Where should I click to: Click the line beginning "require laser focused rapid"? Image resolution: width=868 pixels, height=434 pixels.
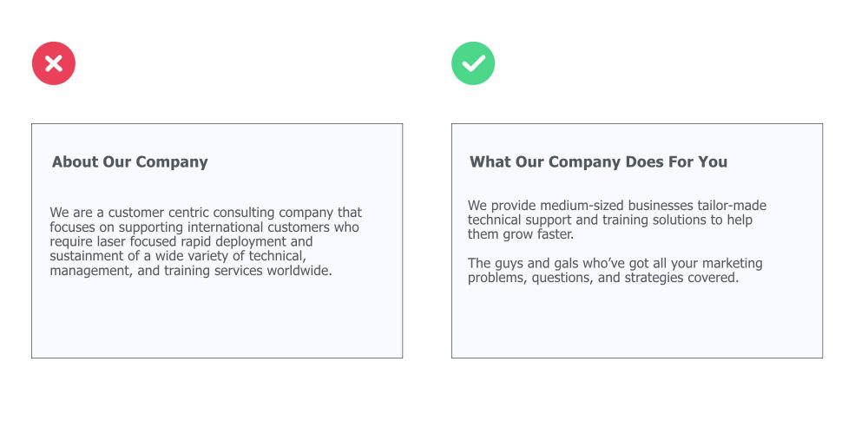pyautogui.click(x=181, y=241)
